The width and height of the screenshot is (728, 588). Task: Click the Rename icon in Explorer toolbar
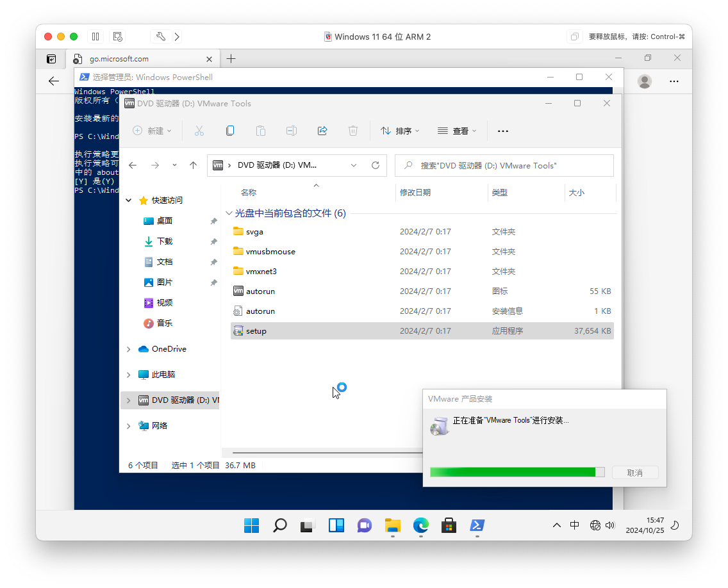pyautogui.click(x=292, y=131)
